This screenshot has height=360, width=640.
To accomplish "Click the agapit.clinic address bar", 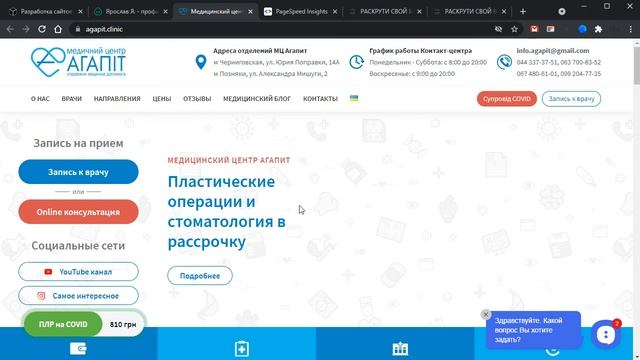I will pos(282,29).
